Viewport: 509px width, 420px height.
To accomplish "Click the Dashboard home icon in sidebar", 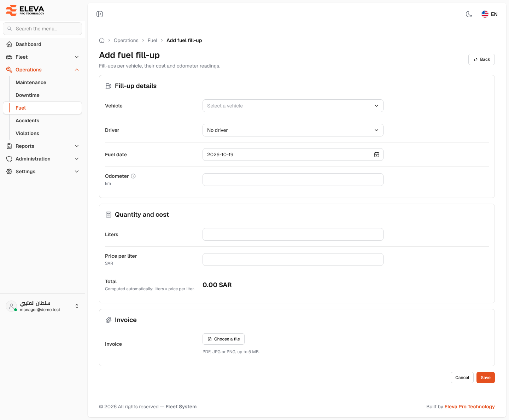I will click(x=9, y=44).
